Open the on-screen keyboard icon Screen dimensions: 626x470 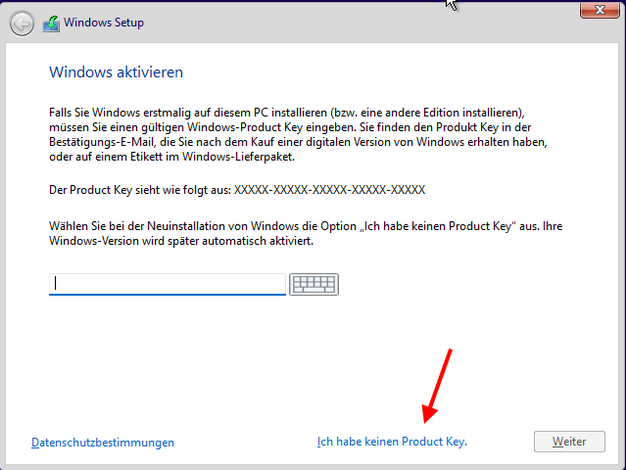pyautogui.click(x=314, y=284)
